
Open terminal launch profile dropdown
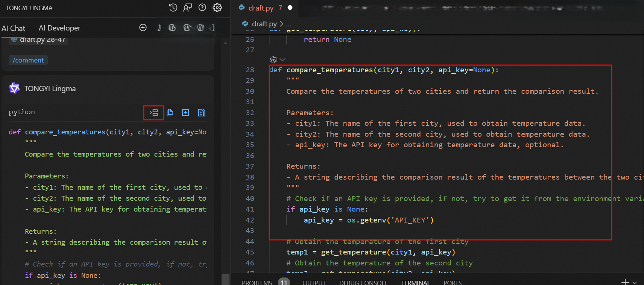click(635, 282)
